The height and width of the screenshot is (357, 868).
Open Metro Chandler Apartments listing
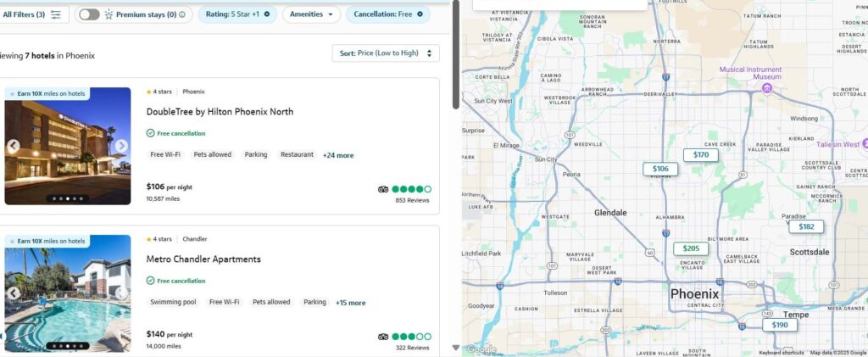[203, 259]
